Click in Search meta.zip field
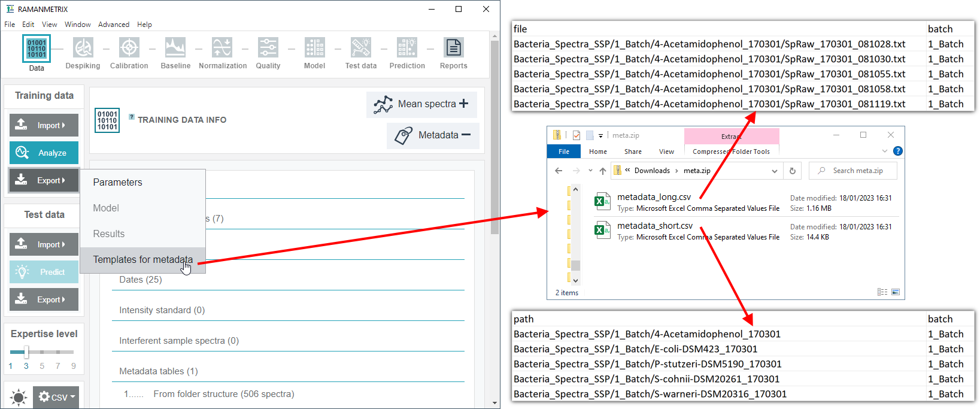This screenshot has height=409, width=980. (853, 171)
